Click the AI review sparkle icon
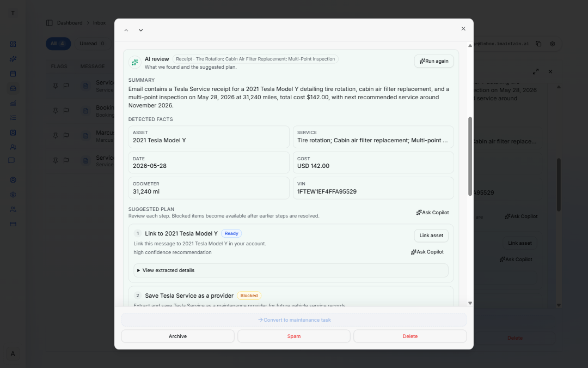Screen dimensions: 588x368 (x=135, y=62)
